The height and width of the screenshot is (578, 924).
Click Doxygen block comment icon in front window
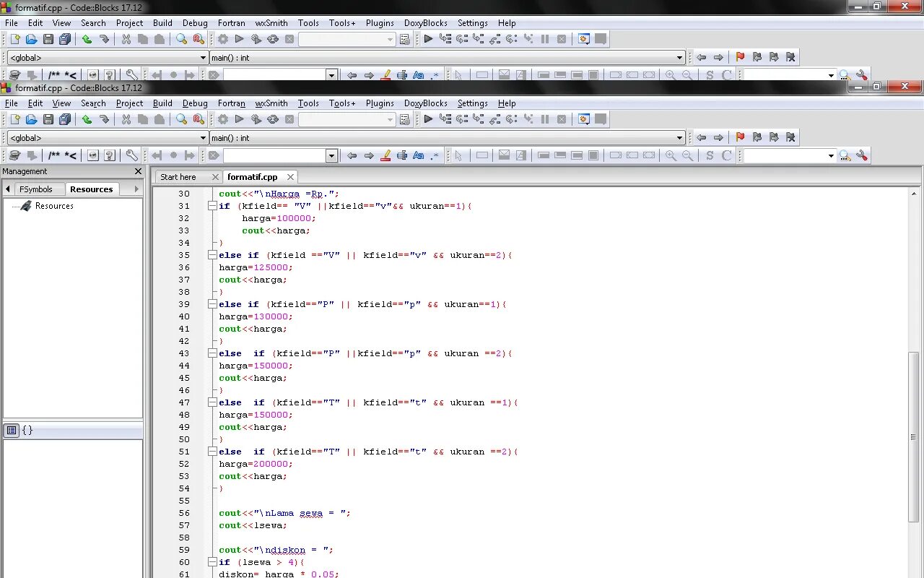[54, 155]
